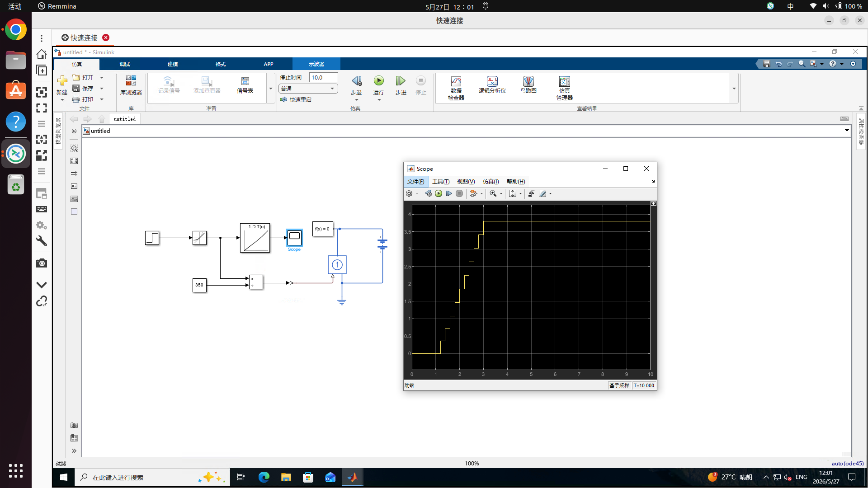This screenshot has height=488, width=868.
Task: Open the Library Browser (库浏览器)
Action: [x=131, y=85]
